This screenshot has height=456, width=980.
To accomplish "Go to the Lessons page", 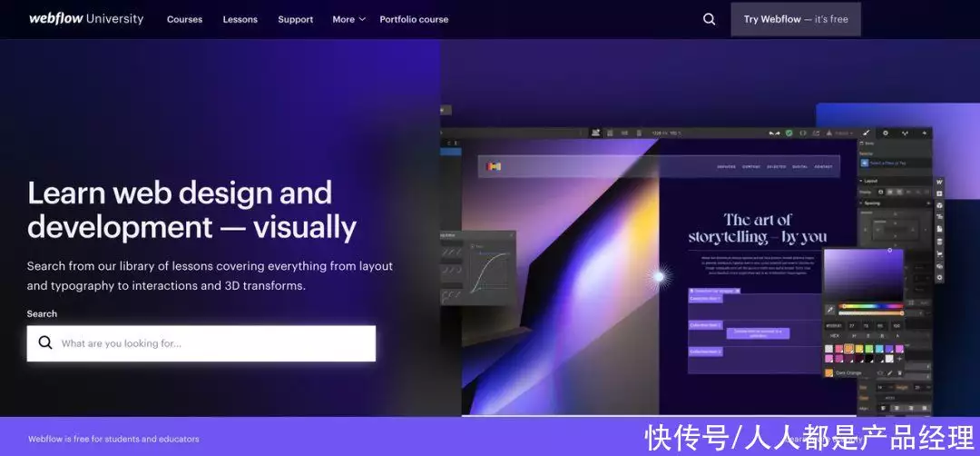I will click(240, 19).
